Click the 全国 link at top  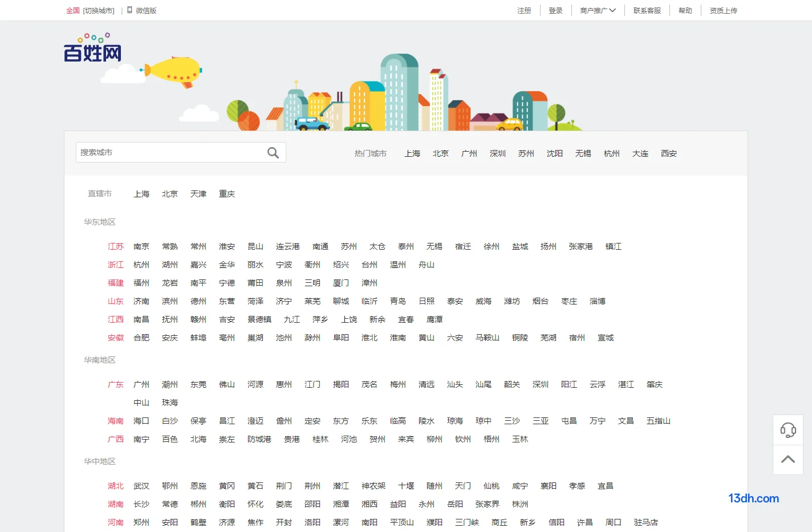[73, 10]
